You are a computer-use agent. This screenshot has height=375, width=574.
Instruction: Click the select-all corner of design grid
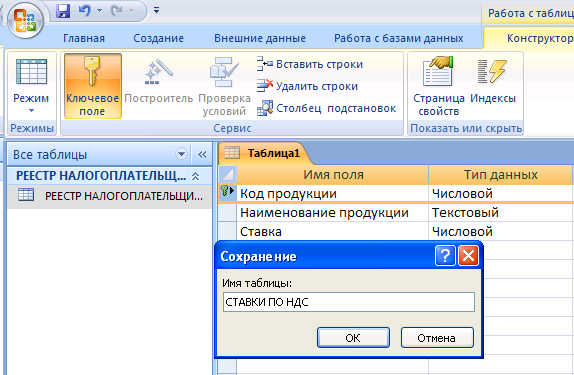click(227, 174)
